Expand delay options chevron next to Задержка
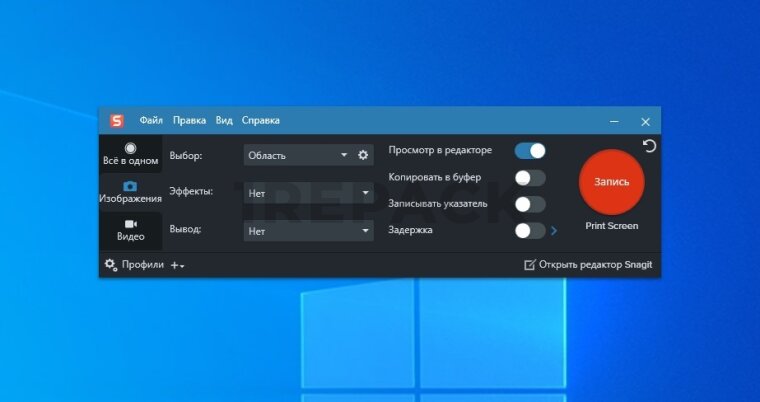This screenshot has width=760, height=402. coord(554,231)
